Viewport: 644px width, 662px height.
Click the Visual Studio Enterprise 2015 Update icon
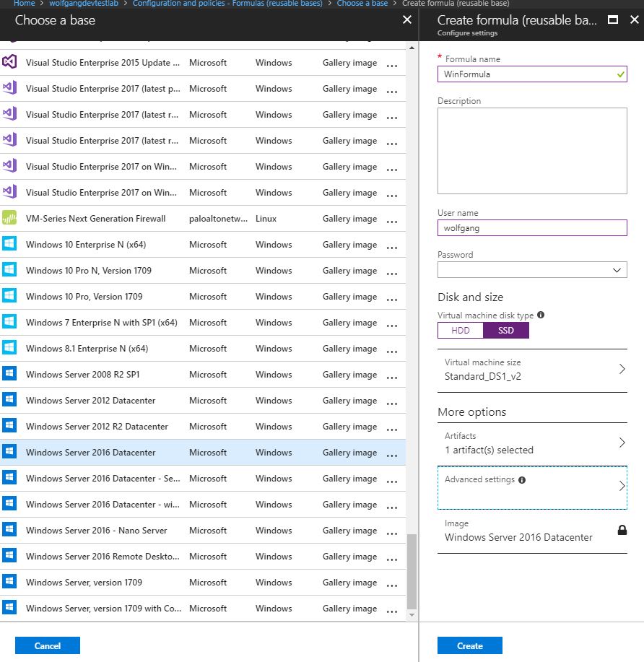[9, 62]
